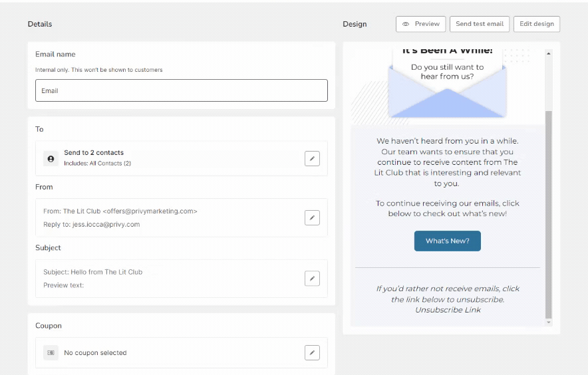This screenshot has width=588, height=375.
Task: Click 'Includes: All Contacts (2)' text
Action: [x=98, y=163]
